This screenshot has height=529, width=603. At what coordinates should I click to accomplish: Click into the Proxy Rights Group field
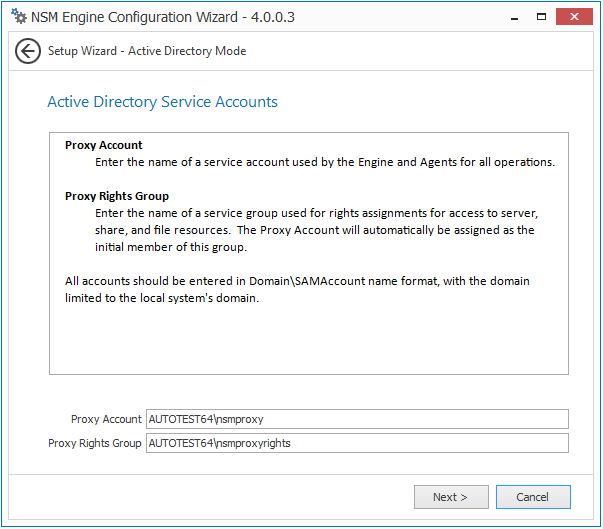pos(357,443)
